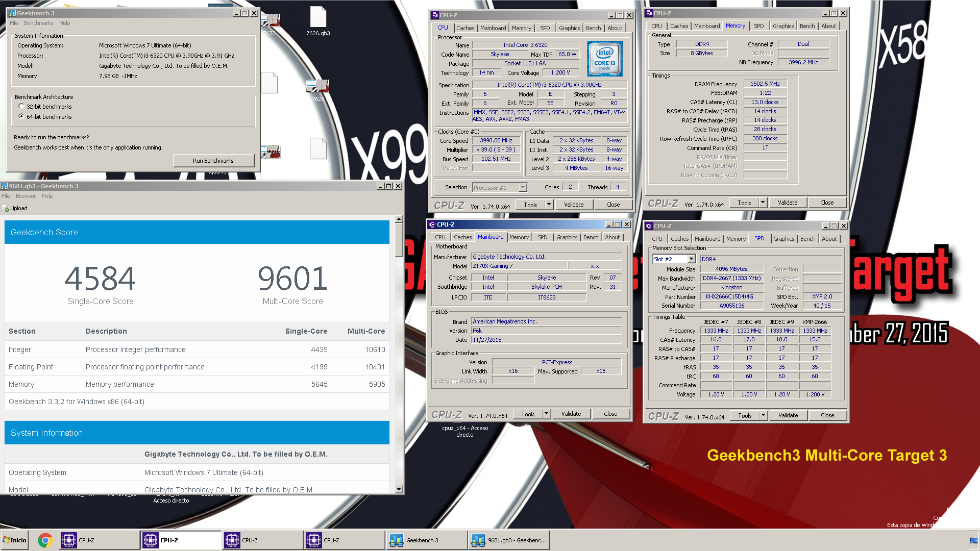Select Graphics tab in CPU-Z Memory window

pyautogui.click(x=783, y=26)
